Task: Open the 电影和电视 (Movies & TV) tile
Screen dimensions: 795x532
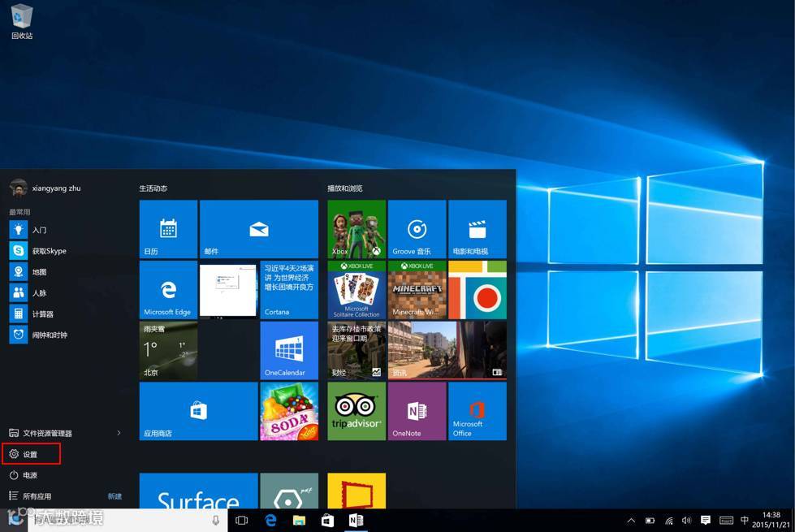Action: pyautogui.click(x=477, y=229)
